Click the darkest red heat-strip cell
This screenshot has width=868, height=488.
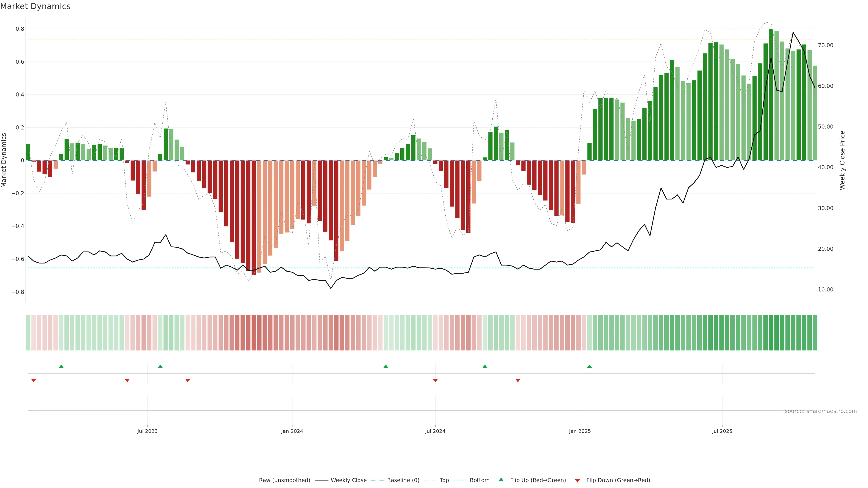253,332
